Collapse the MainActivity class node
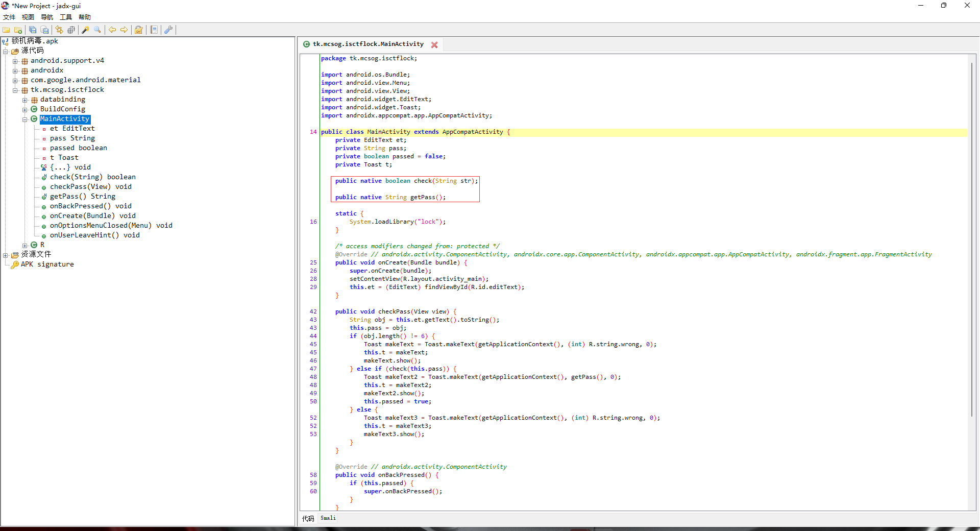 click(24, 119)
